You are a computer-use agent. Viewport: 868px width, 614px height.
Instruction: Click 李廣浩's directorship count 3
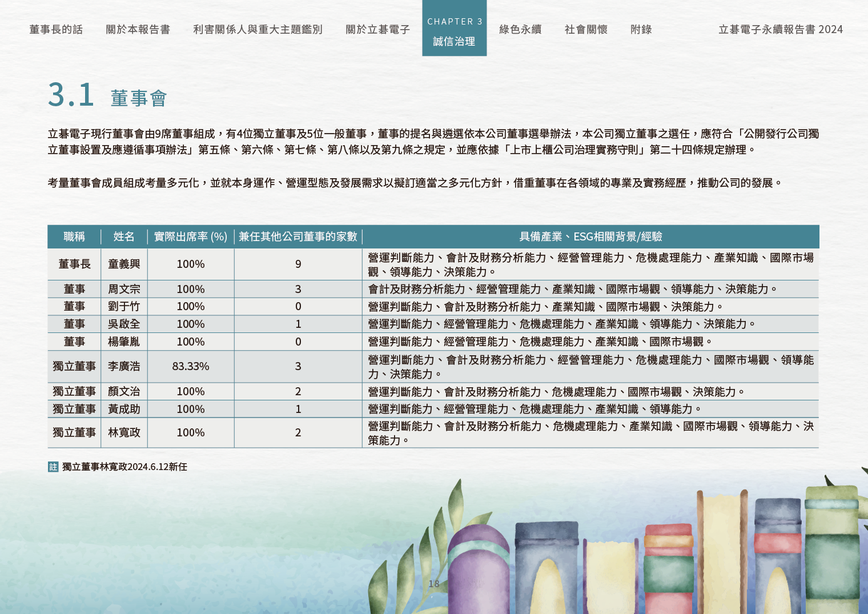pyautogui.click(x=298, y=366)
